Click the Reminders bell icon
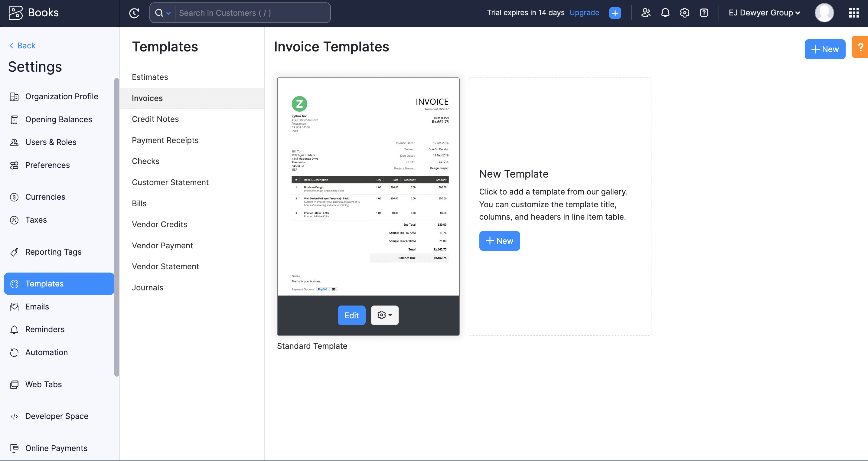 tap(14, 330)
